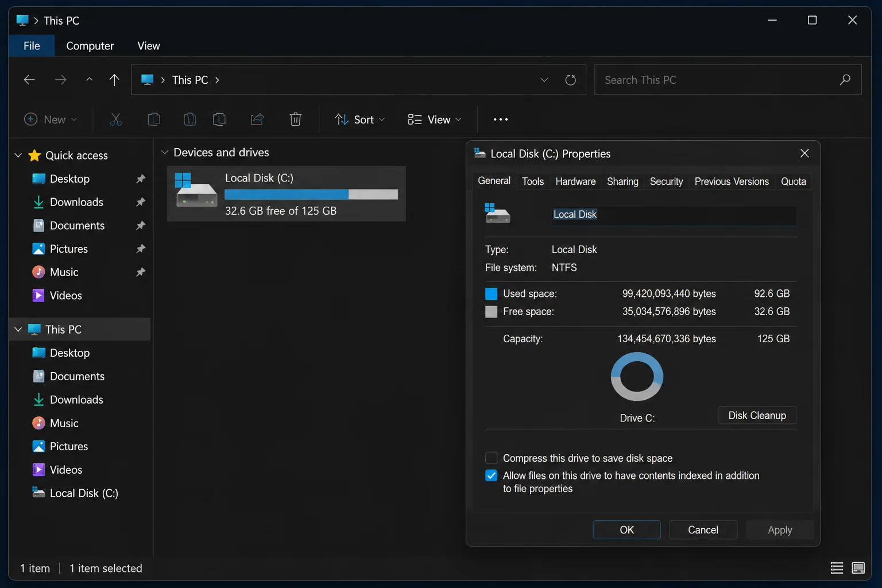The width and height of the screenshot is (882, 588).
Task: Refresh the This PC location
Action: pos(570,80)
